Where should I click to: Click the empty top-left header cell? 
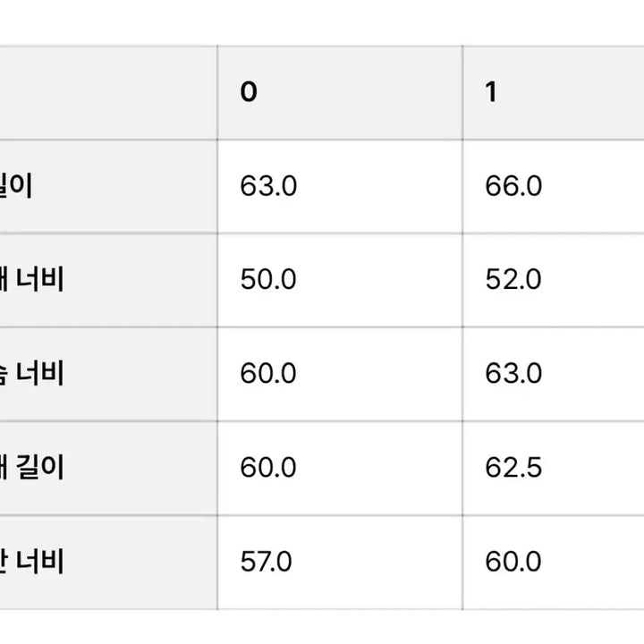[107, 93]
